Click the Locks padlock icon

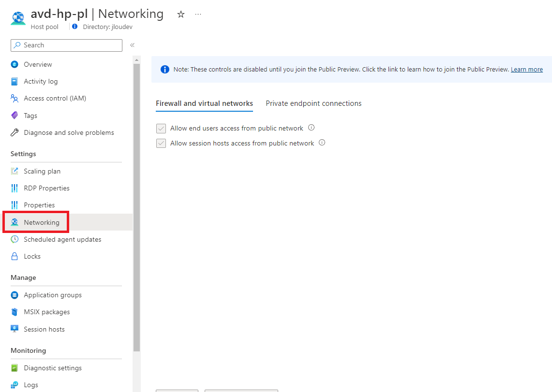(15, 256)
